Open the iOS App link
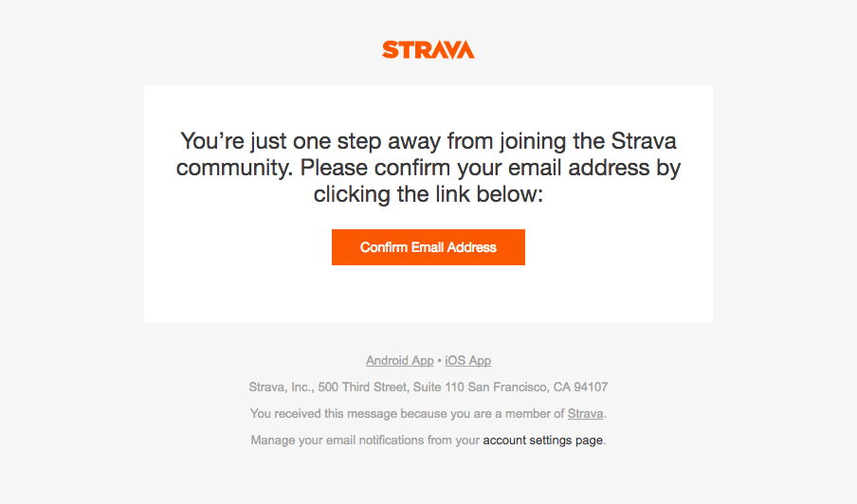 coord(468,360)
